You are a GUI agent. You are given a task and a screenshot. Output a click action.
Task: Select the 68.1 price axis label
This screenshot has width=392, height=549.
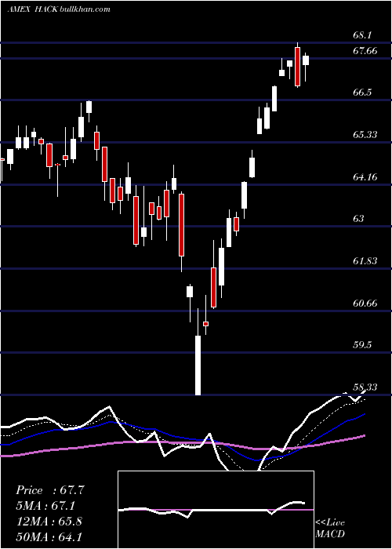point(362,35)
